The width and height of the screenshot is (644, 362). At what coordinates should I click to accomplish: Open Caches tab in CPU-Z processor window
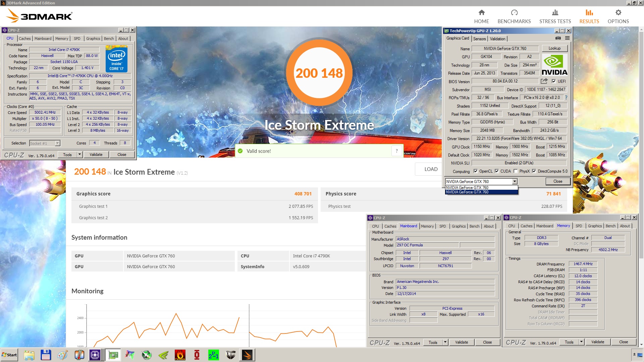coord(24,39)
